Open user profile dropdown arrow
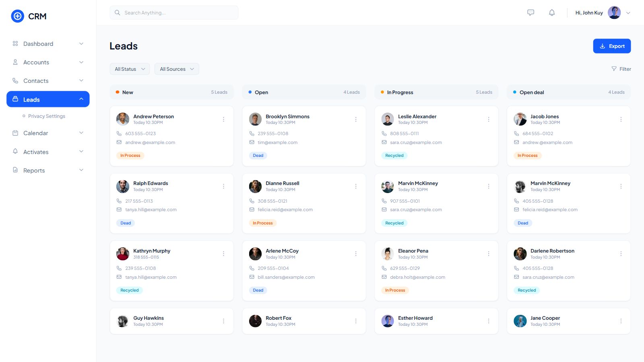The width and height of the screenshot is (644, 362). click(x=628, y=13)
